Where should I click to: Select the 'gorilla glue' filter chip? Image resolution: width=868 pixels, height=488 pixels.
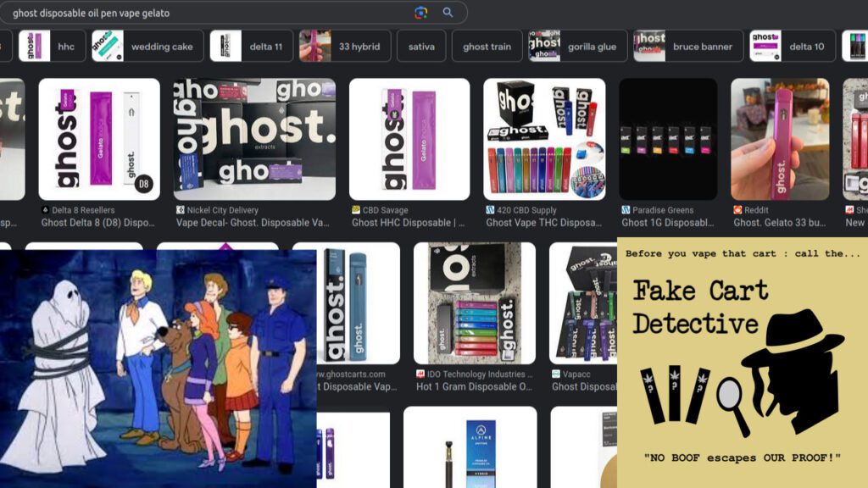coord(578,47)
